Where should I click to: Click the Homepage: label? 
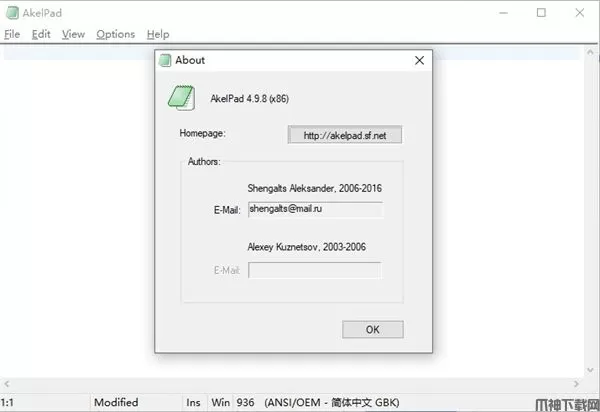click(x=202, y=133)
